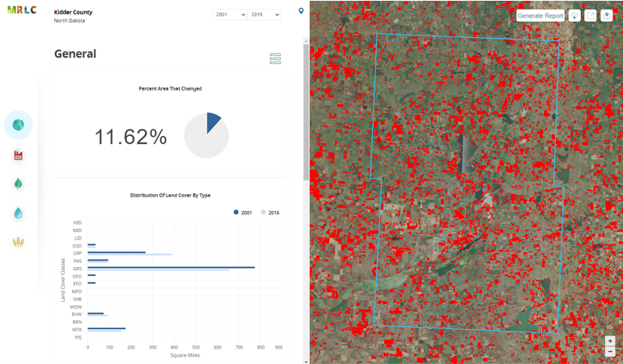Open the General globe category

tap(18, 125)
